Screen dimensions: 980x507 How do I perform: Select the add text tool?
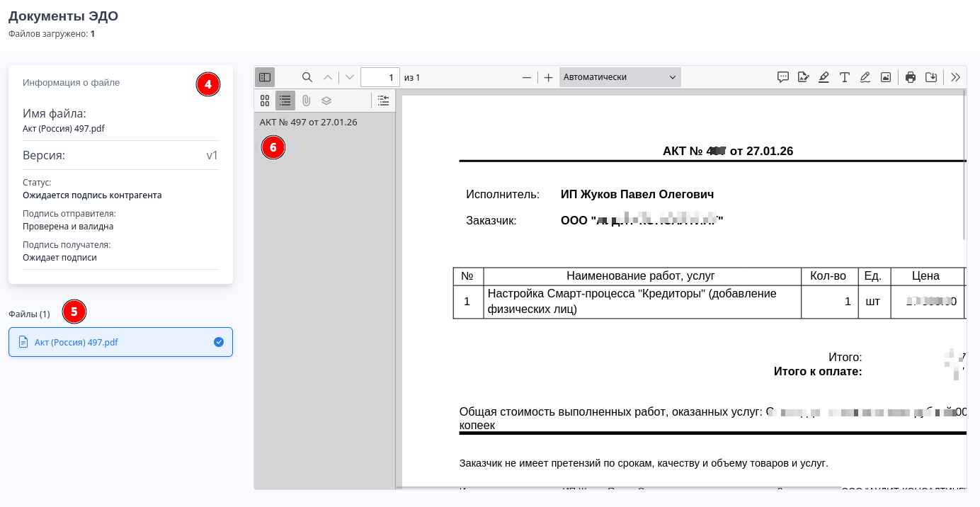[x=844, y=77]
